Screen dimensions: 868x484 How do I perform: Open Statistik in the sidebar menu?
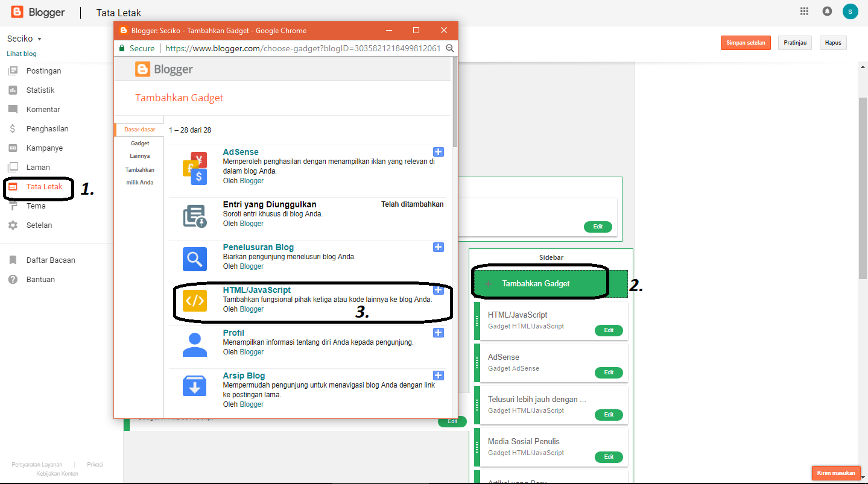(40, 90)
